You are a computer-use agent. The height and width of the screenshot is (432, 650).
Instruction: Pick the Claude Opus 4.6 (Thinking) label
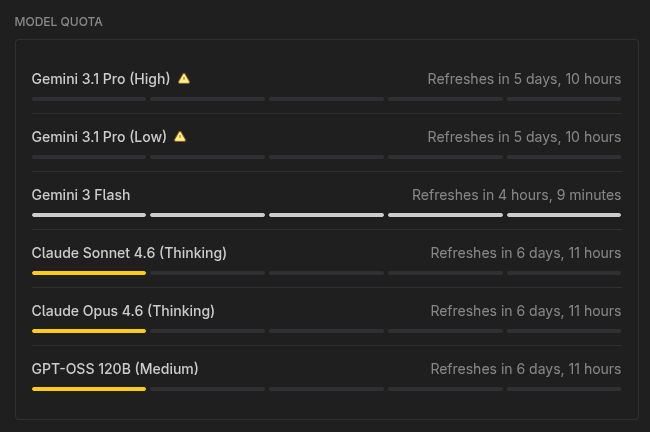pos(123,311)
